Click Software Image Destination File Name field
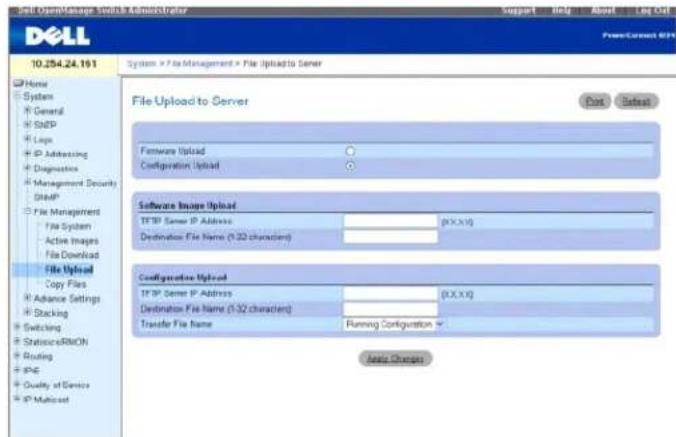Viewport: 676px width, 437px height. (x=391, y=237)
